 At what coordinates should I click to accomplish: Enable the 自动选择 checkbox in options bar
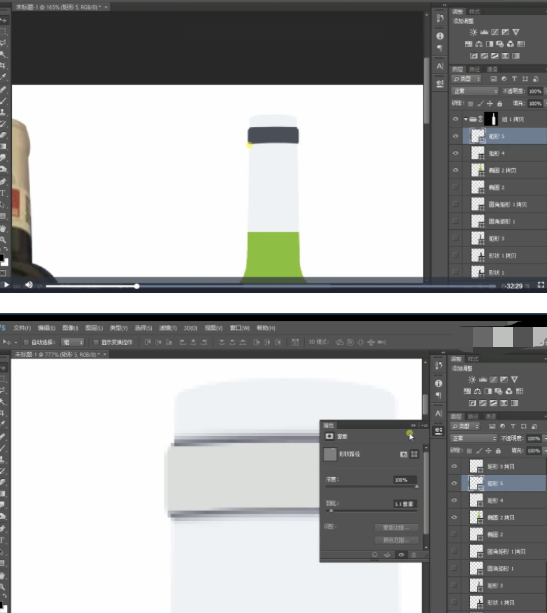click(26, 342)
